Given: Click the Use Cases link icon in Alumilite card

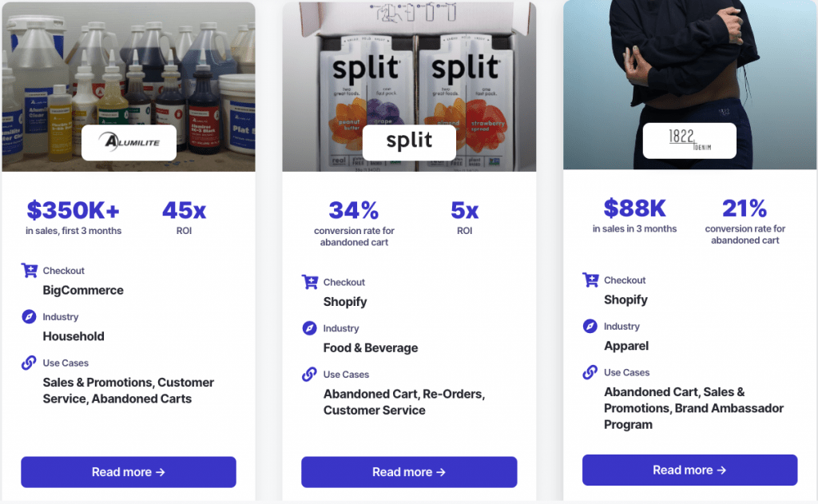Looking at the screenshot, I should tap(30, 363).
